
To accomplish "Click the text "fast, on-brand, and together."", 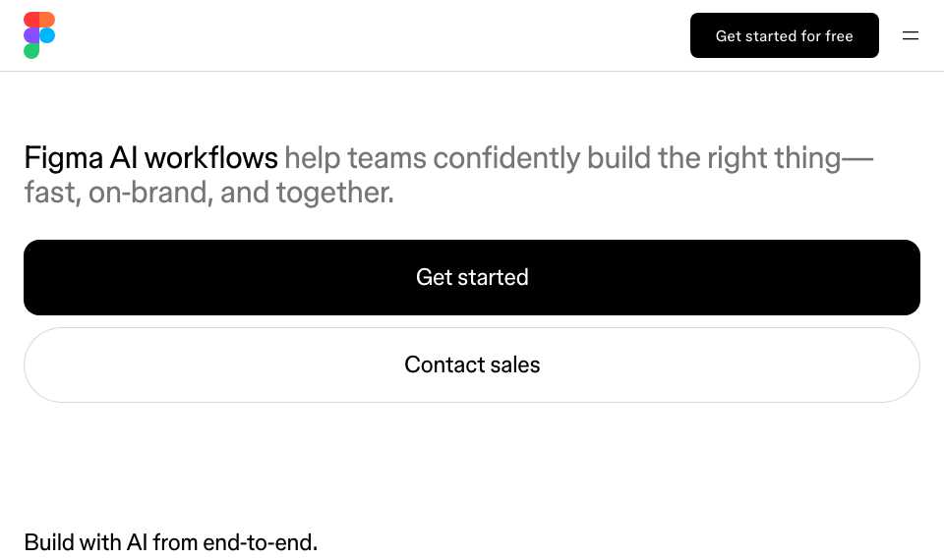I will 208,193.
